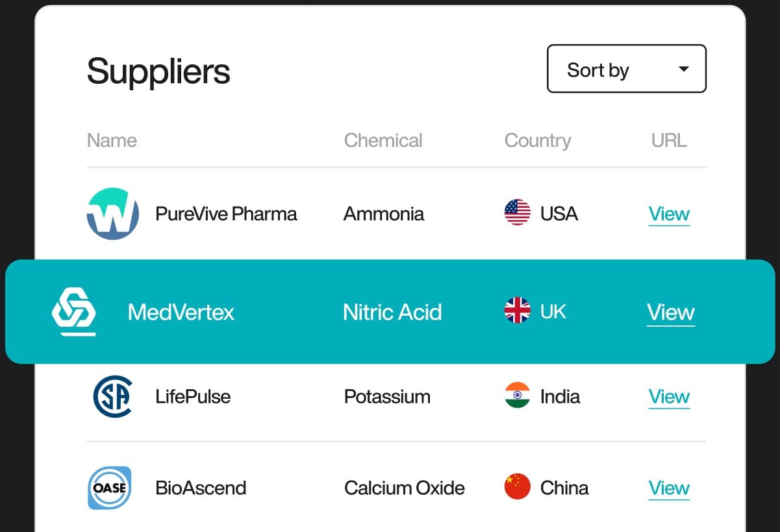
Task: Open the View link for MedVertex
Action: coord(670,312)
